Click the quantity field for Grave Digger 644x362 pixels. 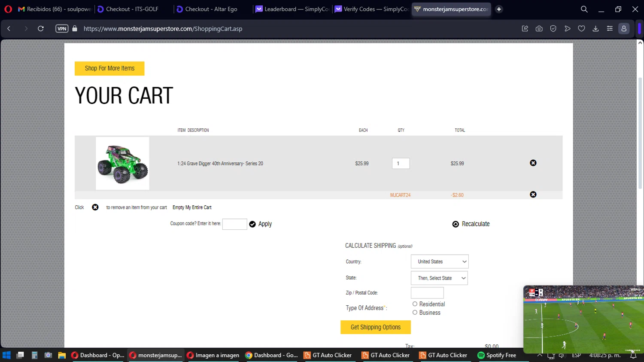(401, 163)
